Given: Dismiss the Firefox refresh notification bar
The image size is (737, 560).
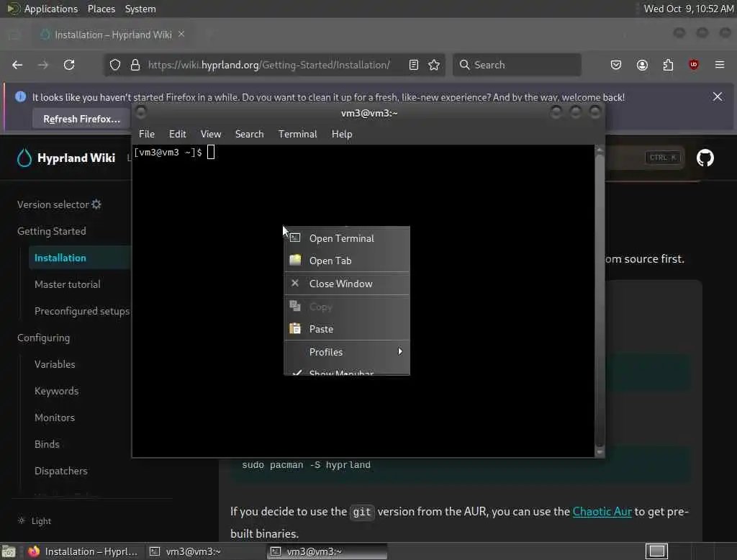Looking at the screenshot, I should click(718, 97).
